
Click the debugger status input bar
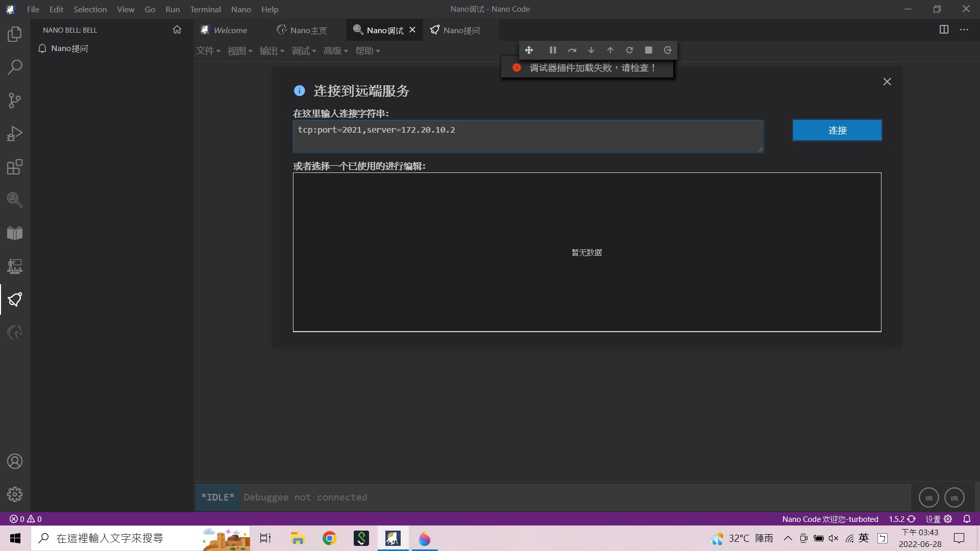coord(553,497)
